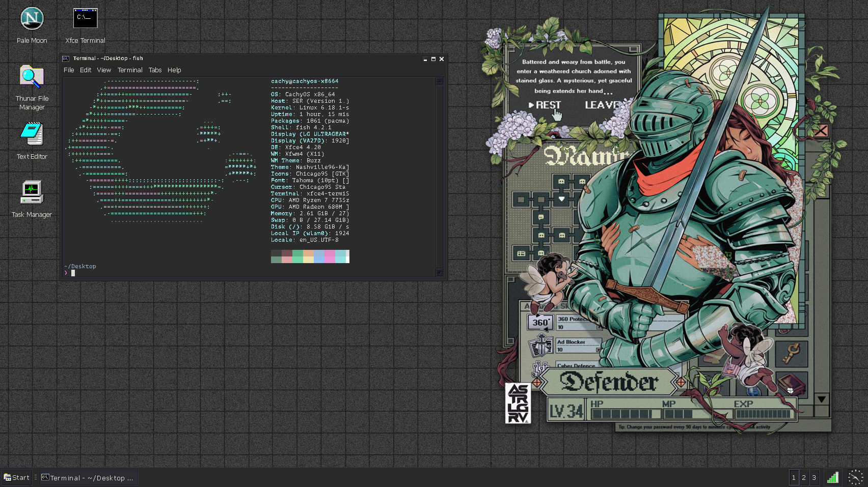Click the 'Disk (/)' line
This screenshot has width=868, height=487.
pyautogui.click(x=310, y=227)
